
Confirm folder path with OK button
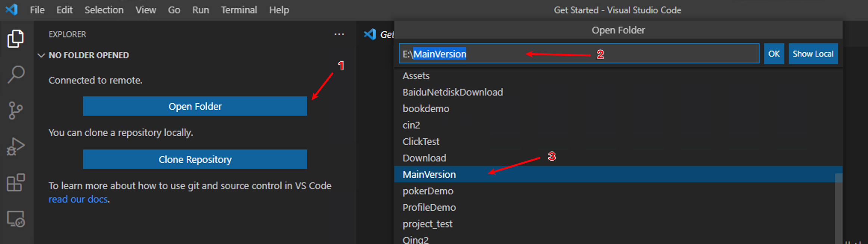774,54
